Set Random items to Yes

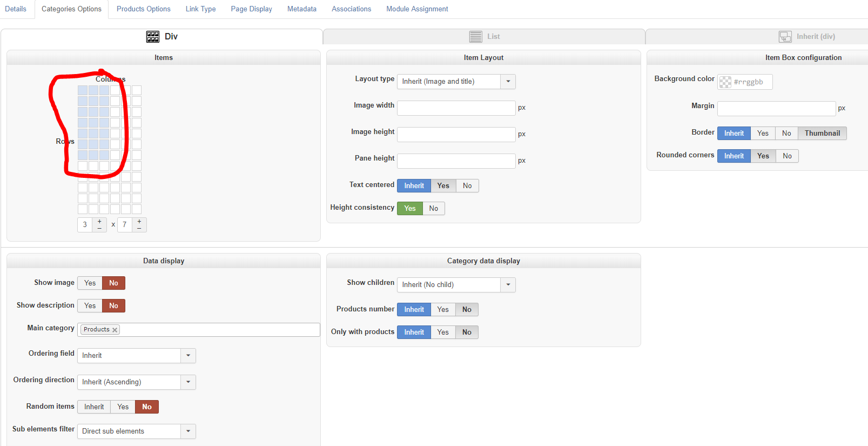[123, 407]
